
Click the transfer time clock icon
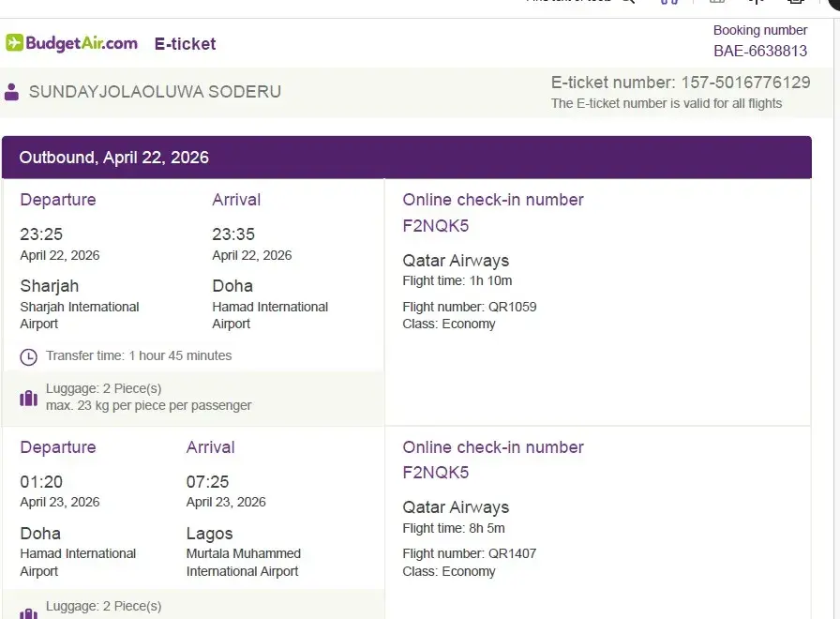(x=29, y=356)
